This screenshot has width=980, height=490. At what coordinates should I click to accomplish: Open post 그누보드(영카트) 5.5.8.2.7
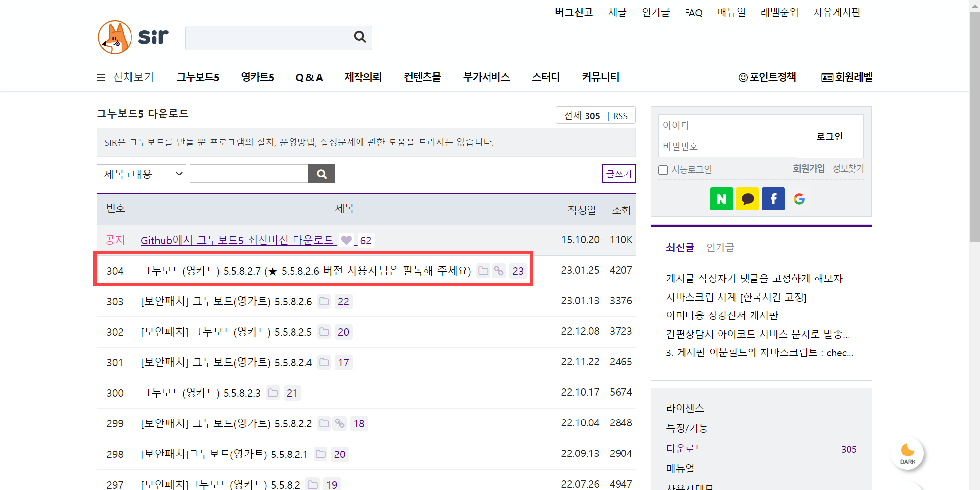coord(306,271)
